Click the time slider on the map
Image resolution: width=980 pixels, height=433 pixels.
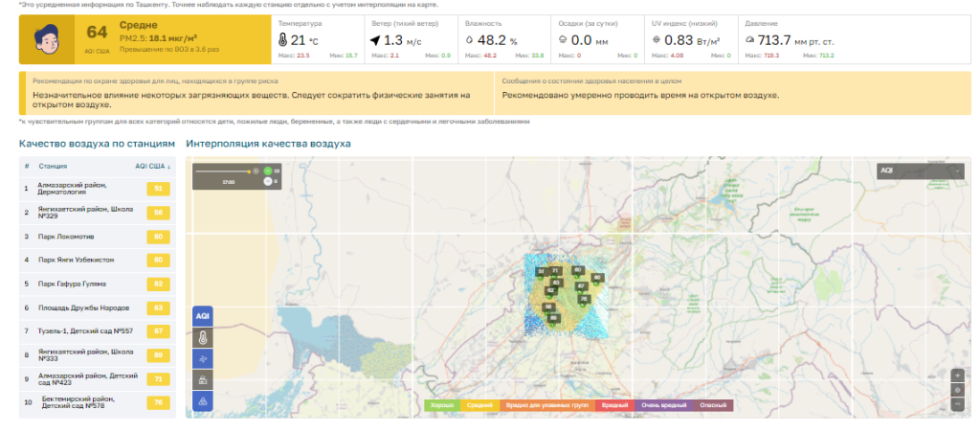[226, 171]
